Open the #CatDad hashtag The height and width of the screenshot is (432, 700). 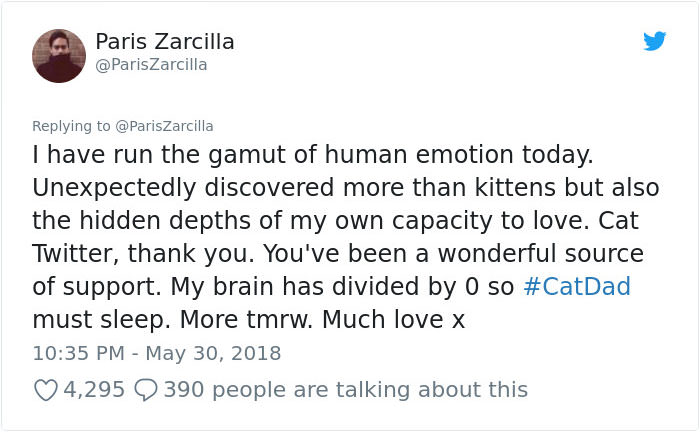(577, 287)
